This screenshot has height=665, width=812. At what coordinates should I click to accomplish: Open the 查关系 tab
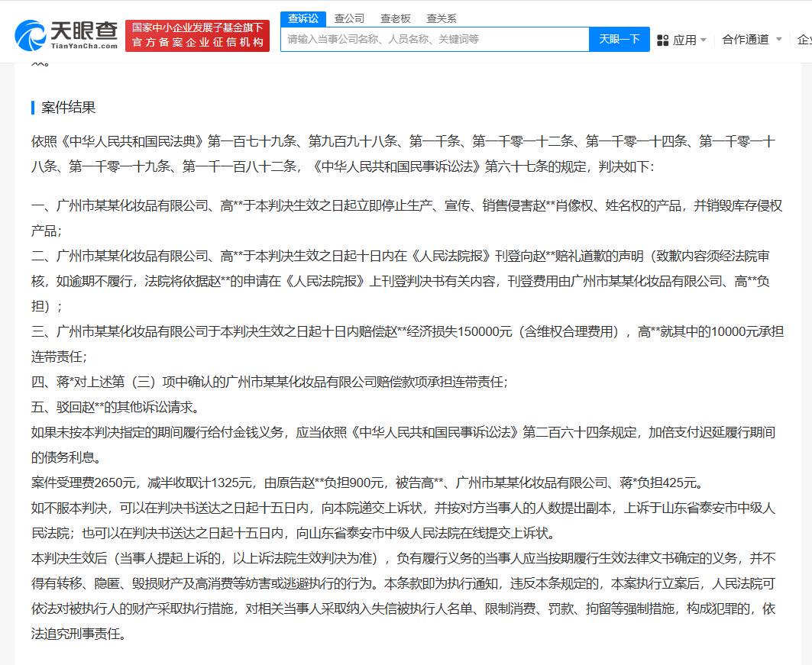click(442, 18)
